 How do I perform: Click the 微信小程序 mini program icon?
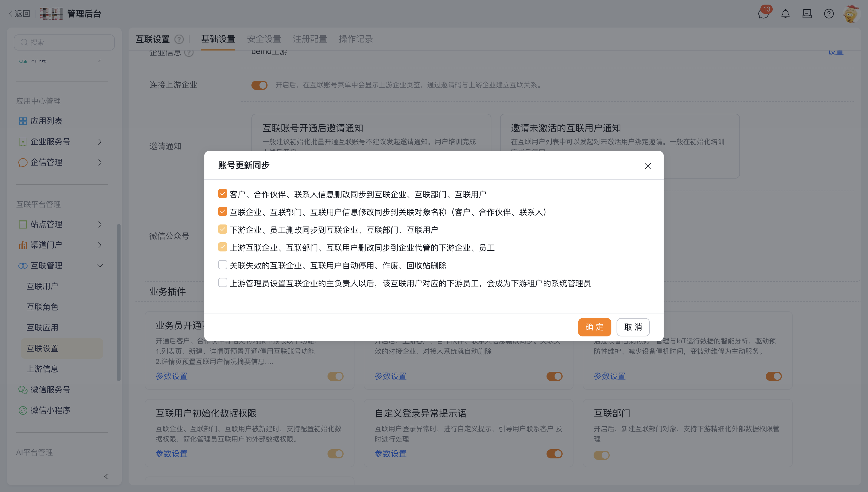23,410
